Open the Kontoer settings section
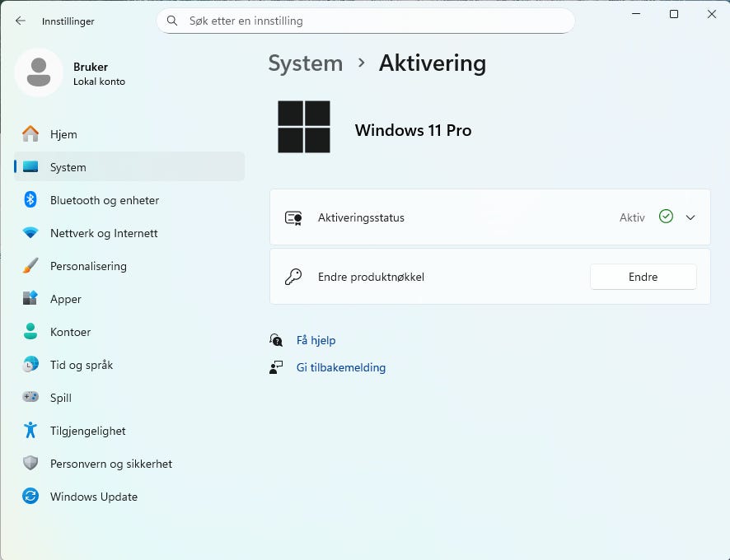The width and height of the screenshot is (730, 560). [x=70, y=332]
